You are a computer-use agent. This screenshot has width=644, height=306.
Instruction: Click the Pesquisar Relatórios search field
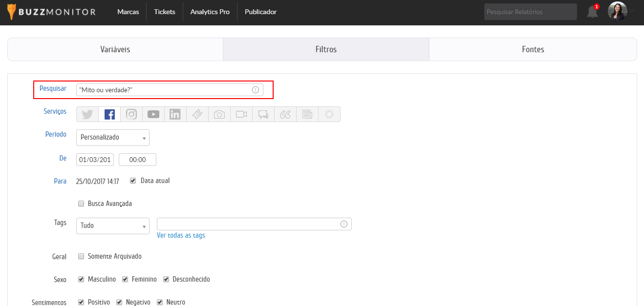(x=530, y=12)
